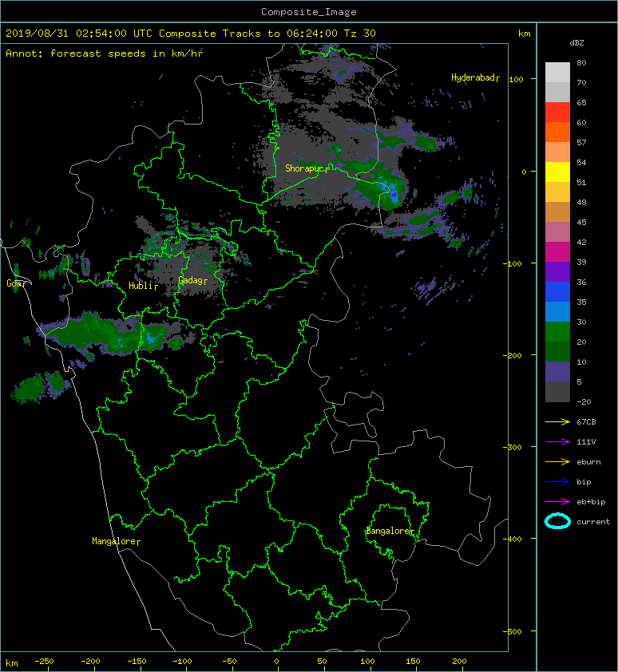Viewport: 618px width, 672px height.
Task: Click the -20 dBZ scale value
Action: click(x=584, y=402)
